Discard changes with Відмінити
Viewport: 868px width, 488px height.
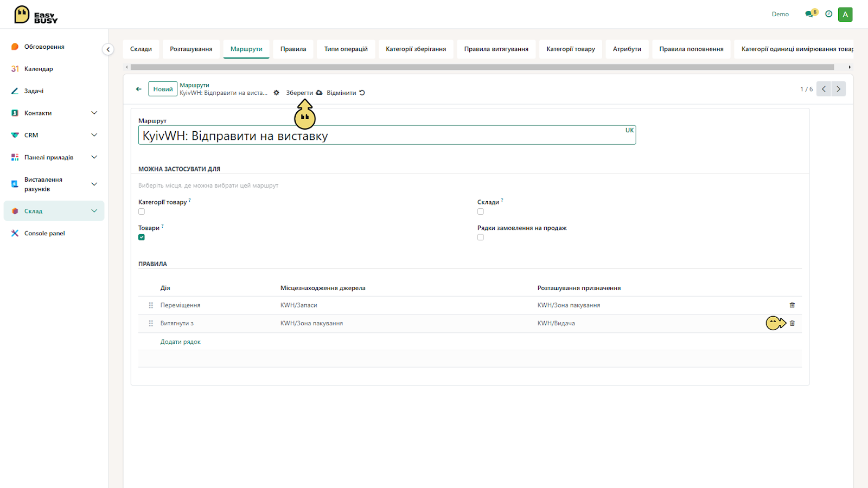click(346, 93)
